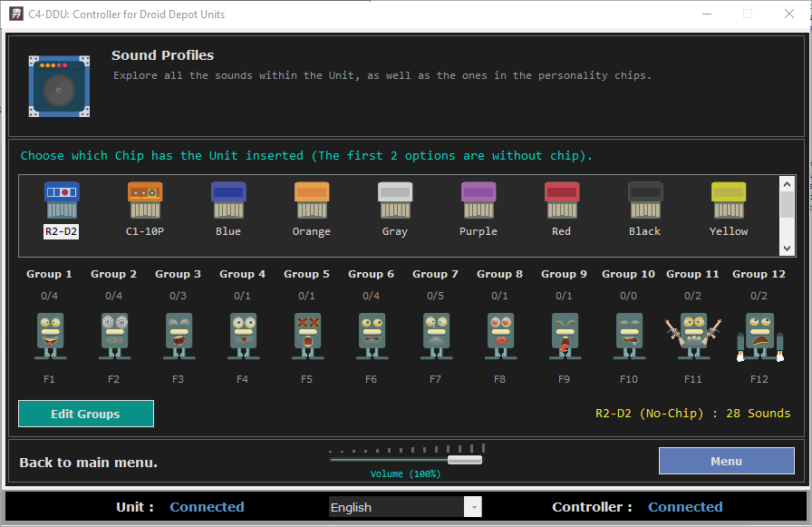Click the F7 shortcut label
The width and height of the screenshot is (812, 527).
coord(435,379)
